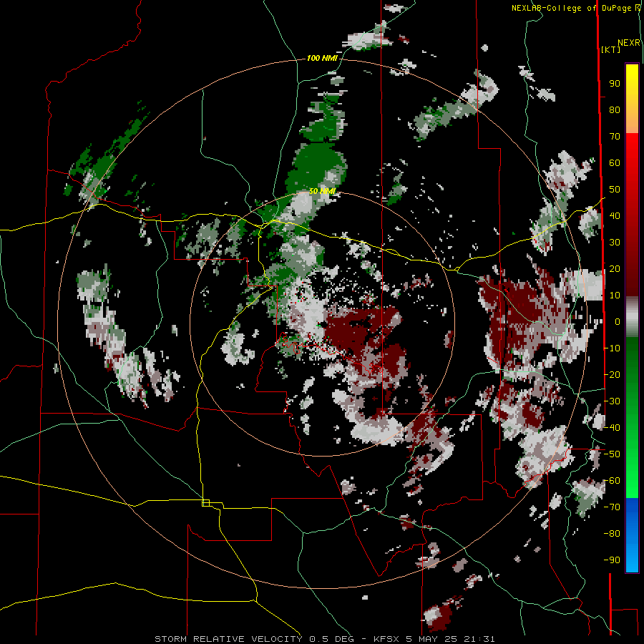Click the KFSX station identifier
This screenshot has height=644, width=644.
point(387,639)
